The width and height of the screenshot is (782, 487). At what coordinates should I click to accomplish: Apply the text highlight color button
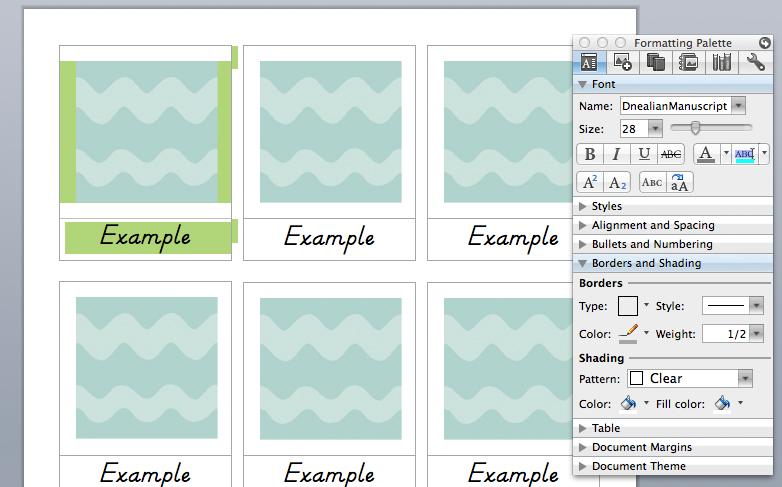point(745,154)
